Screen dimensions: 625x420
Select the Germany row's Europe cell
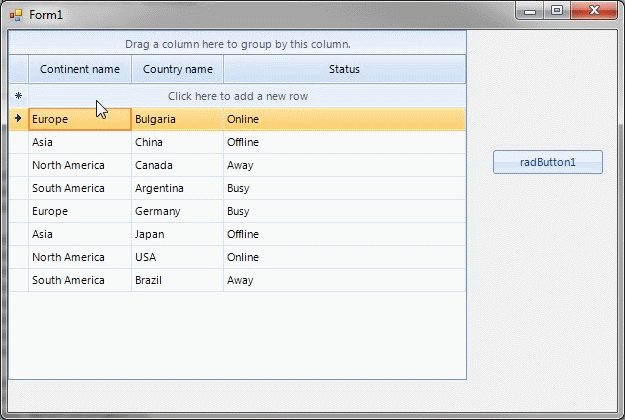click(x=80, y=211)
